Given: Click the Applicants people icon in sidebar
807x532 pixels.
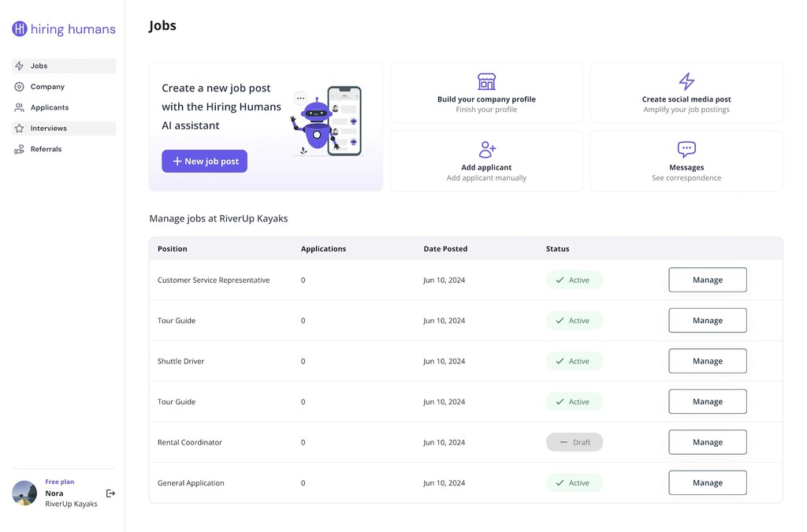Looking at the screenshot, I should [20, 107].
